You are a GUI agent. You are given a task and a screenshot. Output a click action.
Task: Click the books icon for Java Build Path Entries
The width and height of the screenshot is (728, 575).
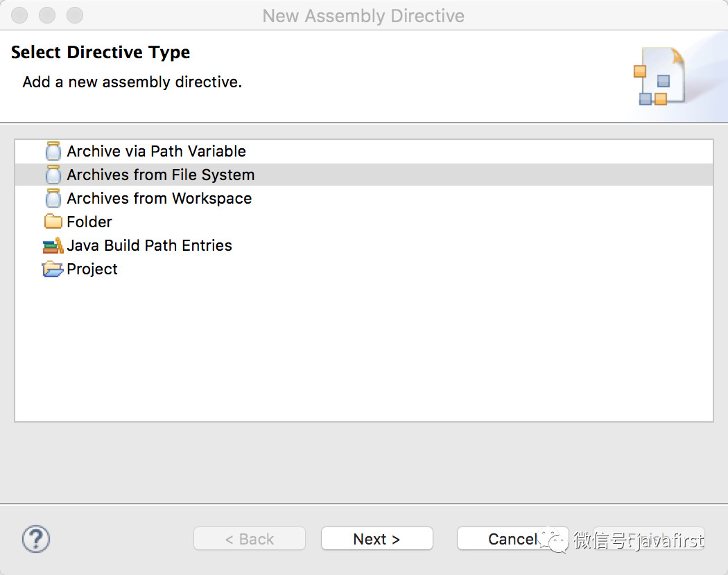coord(53,245)
